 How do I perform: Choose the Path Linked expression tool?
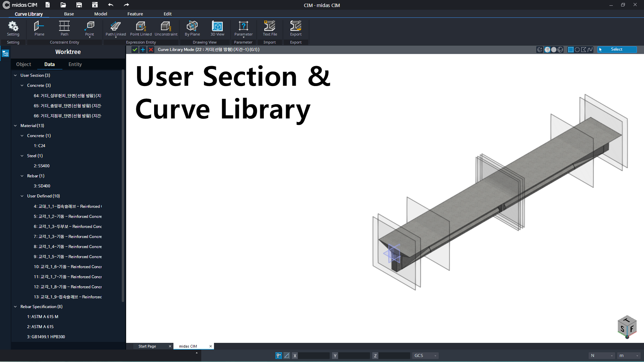coord(116,28)
